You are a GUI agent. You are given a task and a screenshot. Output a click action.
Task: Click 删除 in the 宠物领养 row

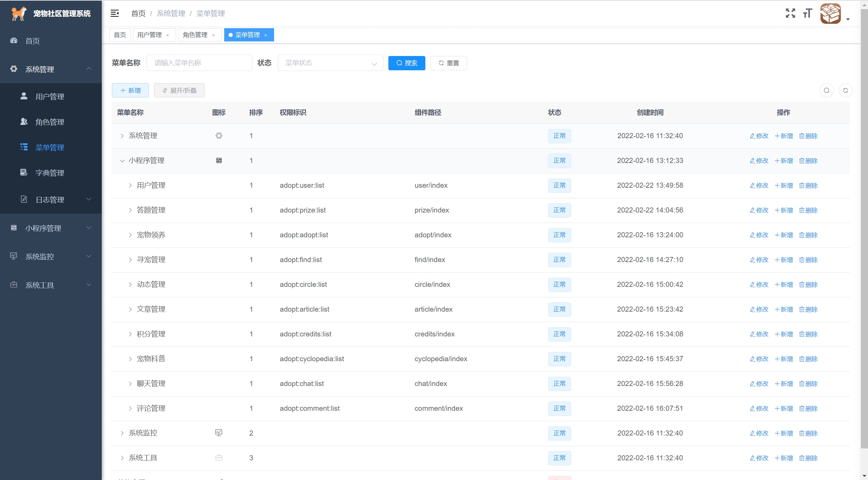(x=808, y=235)
